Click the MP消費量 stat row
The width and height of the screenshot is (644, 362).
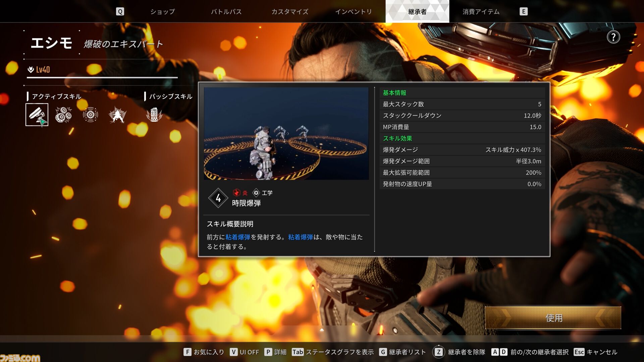(x=462, y=127)
